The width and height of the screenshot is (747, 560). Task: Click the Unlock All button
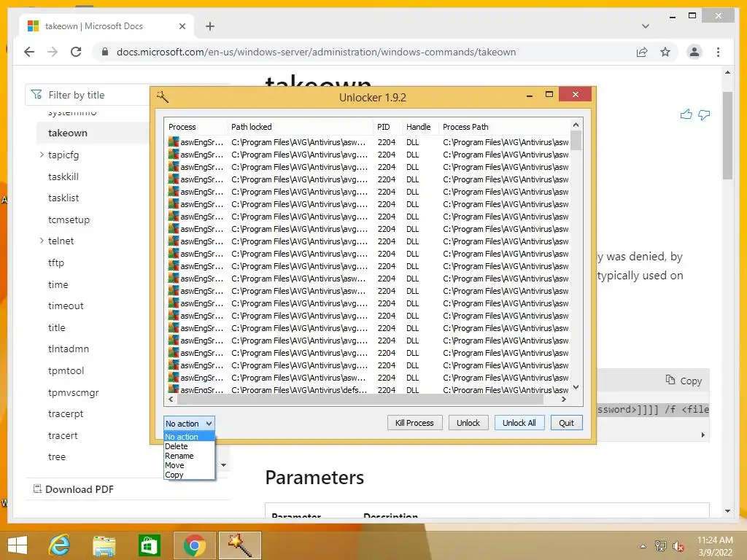pos(519,423)
